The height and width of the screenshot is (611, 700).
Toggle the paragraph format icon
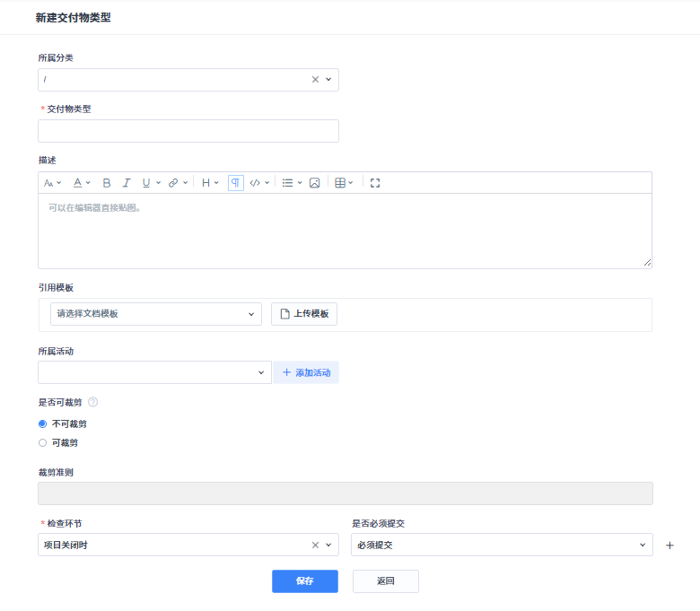(235, 183)
